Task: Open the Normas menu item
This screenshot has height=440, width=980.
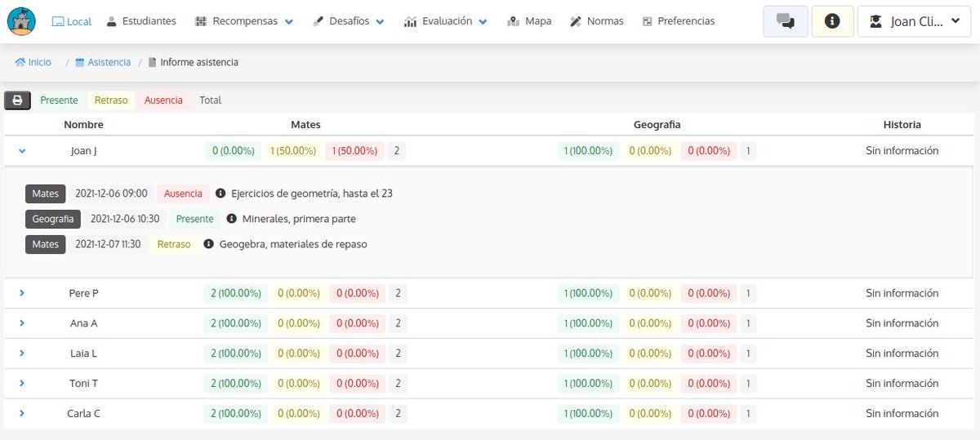Action: point(597,21)
